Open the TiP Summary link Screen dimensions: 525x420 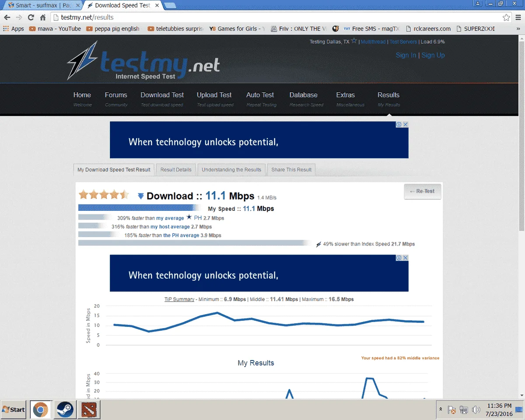click(x=179, y=299)
